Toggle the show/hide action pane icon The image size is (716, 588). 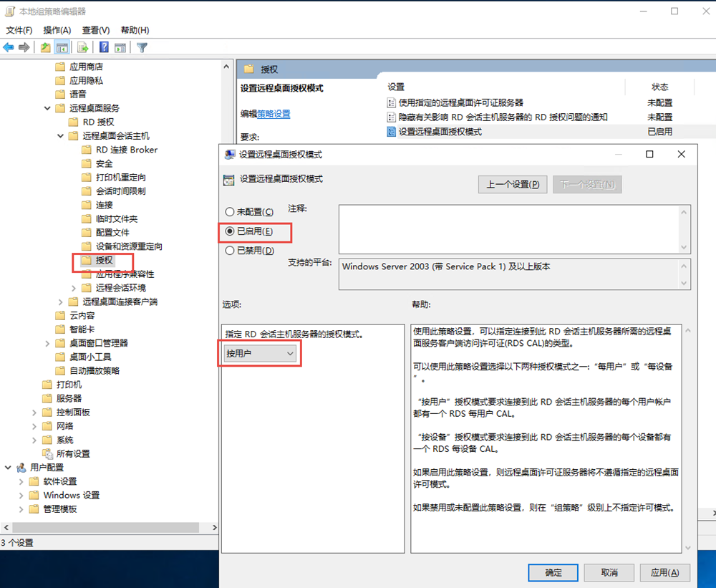120,47
